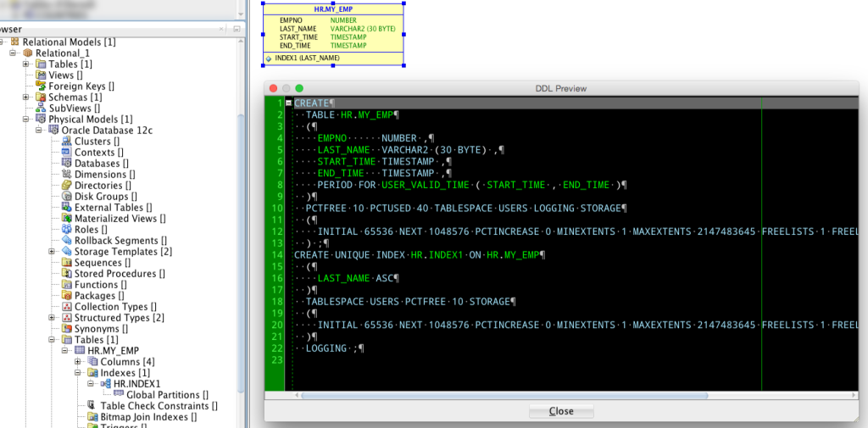Click the Oracle Database 12c icon

pos(53,131)
